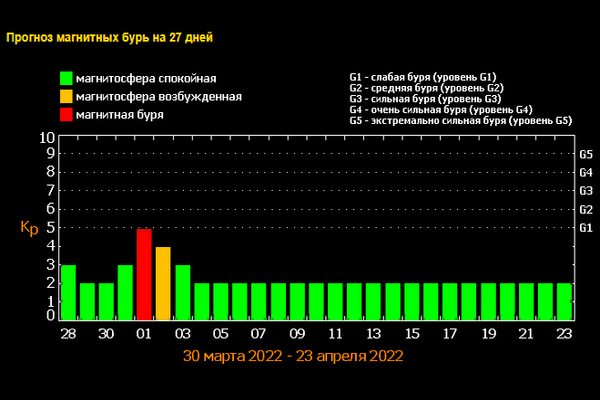Click the x-axis date label '23'
Viewport: 600px width, 400px height.
click(x=564, y=334)
